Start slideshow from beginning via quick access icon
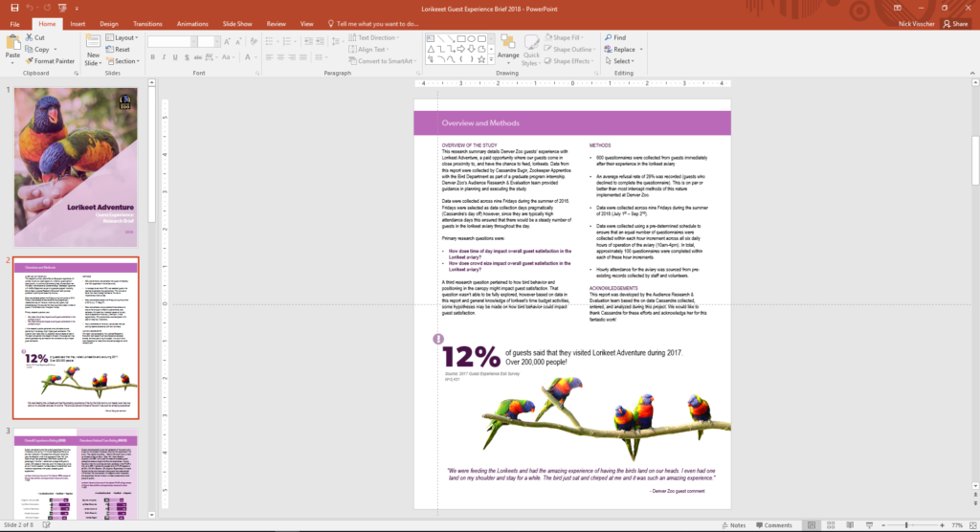Screen dimensions: 980x532 [x=62, y=8]
